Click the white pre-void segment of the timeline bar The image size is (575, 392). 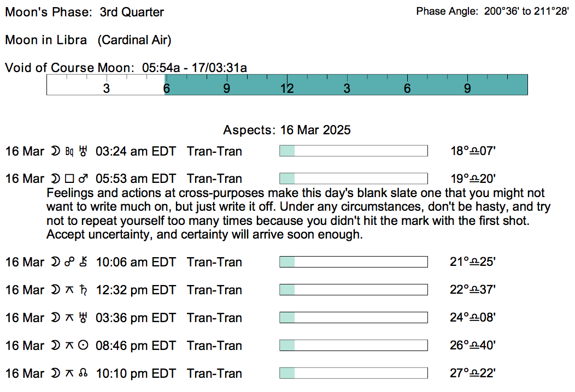click(105, 85)
